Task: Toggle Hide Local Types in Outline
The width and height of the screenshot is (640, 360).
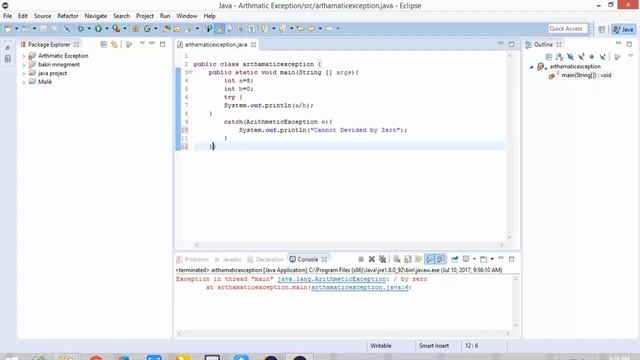Action: pyautogui.click(x=602, y=57)
